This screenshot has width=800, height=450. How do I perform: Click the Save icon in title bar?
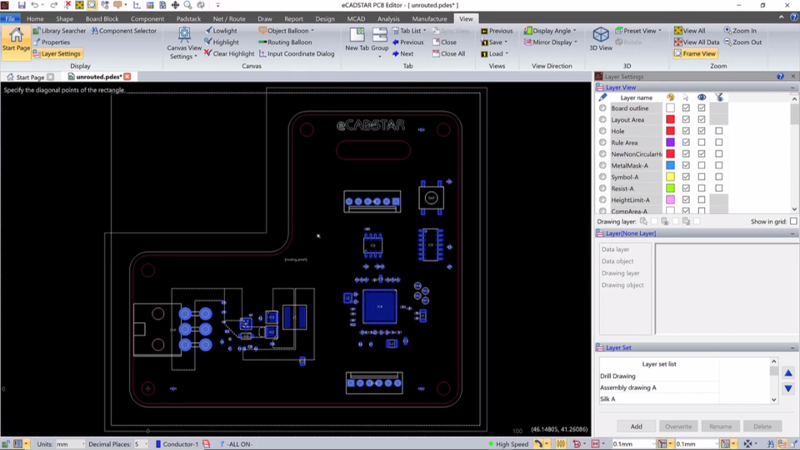click(21, 5)
